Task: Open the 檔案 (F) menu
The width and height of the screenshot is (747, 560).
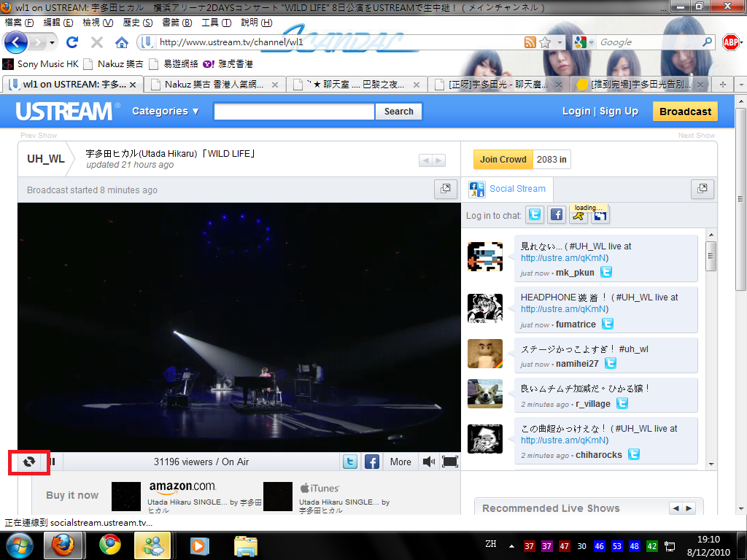Action: click(x=20, y=23)
